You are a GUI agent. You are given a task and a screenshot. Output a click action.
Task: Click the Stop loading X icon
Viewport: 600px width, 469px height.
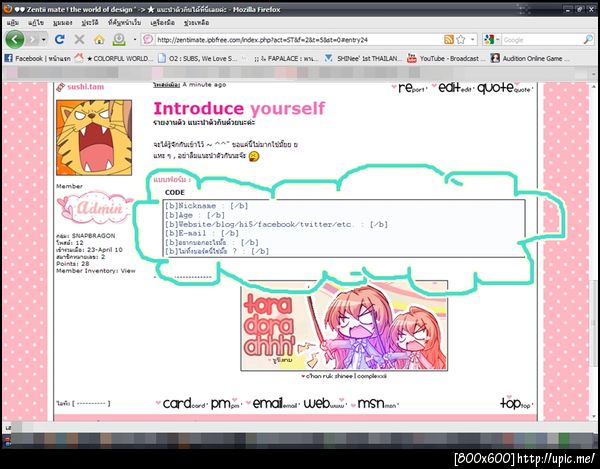click(x=79, y=39)
